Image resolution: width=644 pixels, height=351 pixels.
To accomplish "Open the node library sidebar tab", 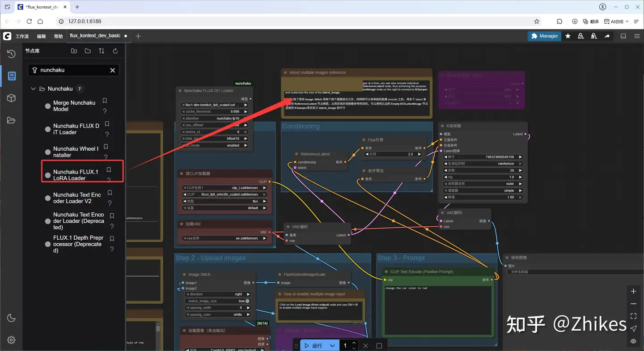I will (12, 76).
